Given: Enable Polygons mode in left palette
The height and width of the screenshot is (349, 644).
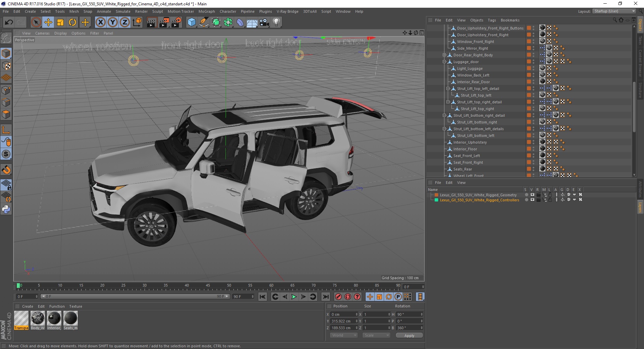Looking at the screenshot, I should [6, 114].
